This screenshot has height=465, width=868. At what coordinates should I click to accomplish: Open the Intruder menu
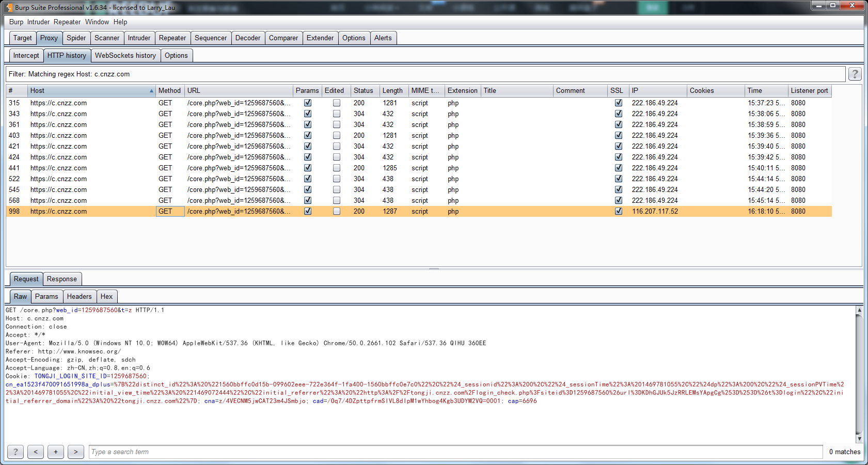pos(38,22)
